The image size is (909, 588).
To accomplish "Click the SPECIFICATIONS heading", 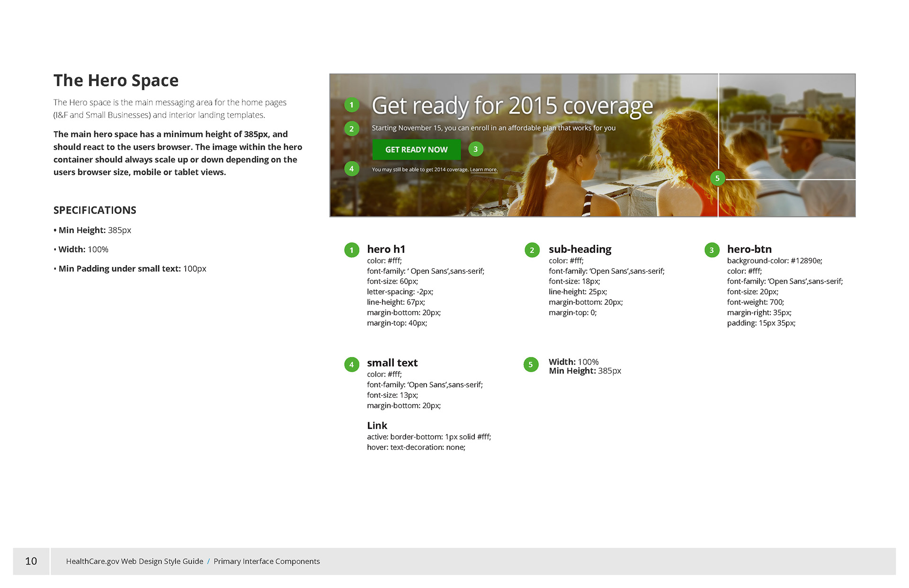I will pyautogui.click(x=95, y=210).
